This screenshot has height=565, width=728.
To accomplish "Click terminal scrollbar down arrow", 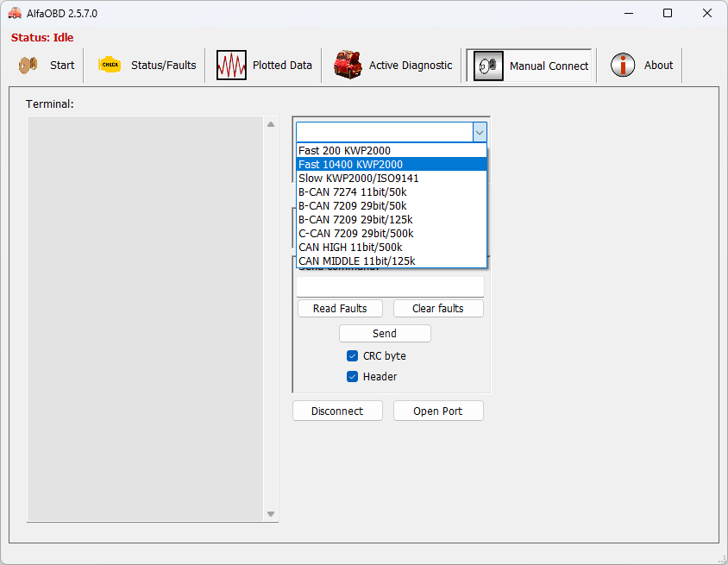I will click(x=272, y=514).
